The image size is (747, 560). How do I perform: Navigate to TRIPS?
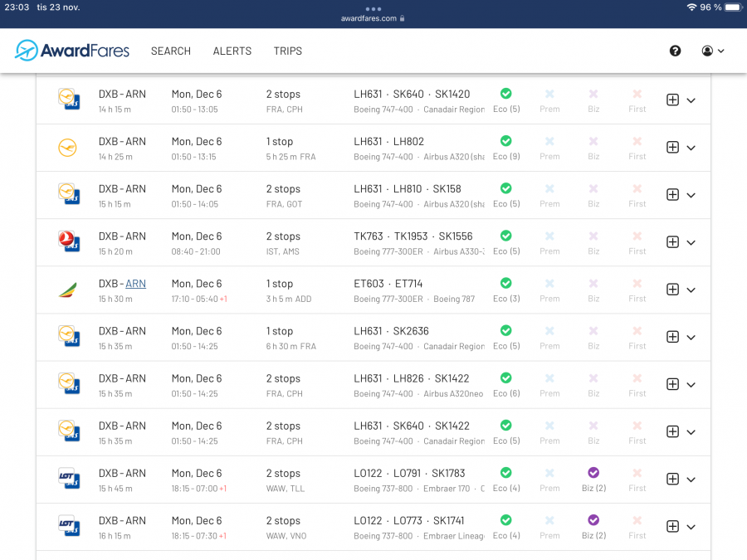(x=288, y=51)
